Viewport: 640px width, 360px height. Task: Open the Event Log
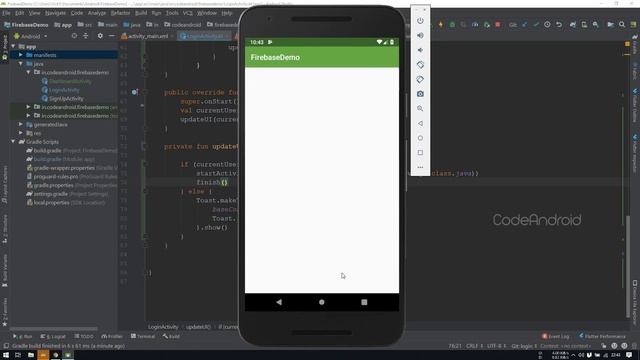556,336
